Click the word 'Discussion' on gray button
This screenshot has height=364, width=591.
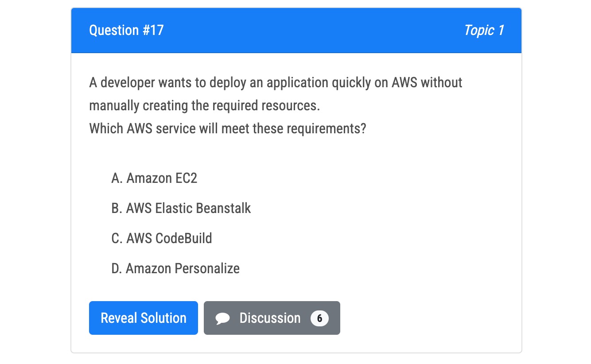tap(270, 318)
